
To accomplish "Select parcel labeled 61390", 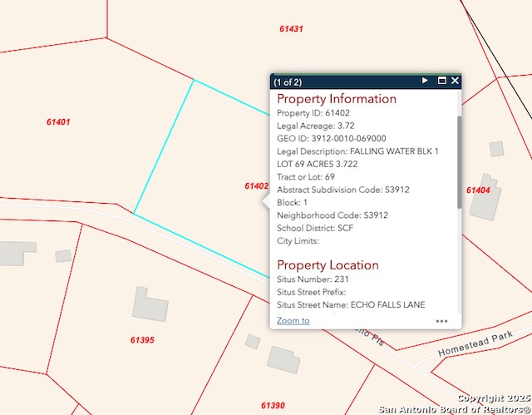I will click(273, 406).
